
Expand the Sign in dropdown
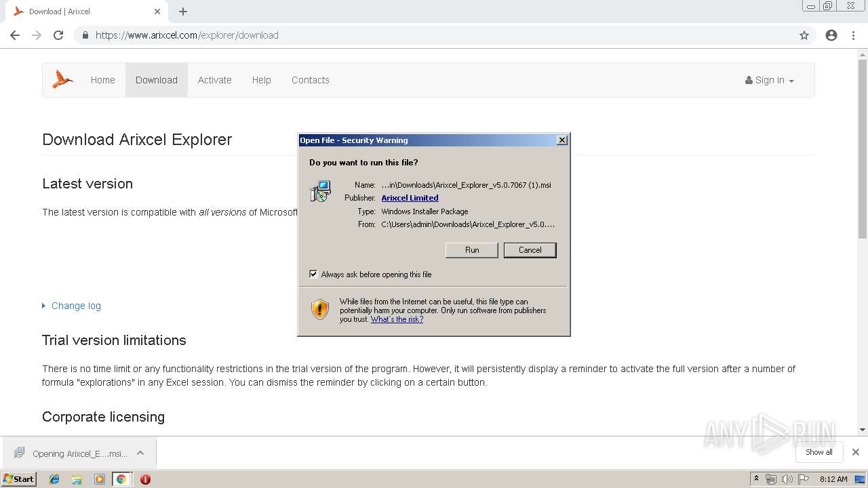pos(770,80)
